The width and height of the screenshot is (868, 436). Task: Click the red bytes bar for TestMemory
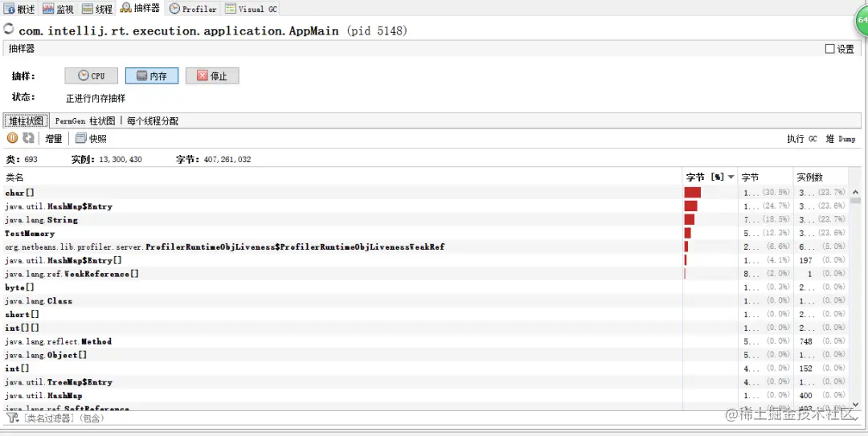click(687, 234)
